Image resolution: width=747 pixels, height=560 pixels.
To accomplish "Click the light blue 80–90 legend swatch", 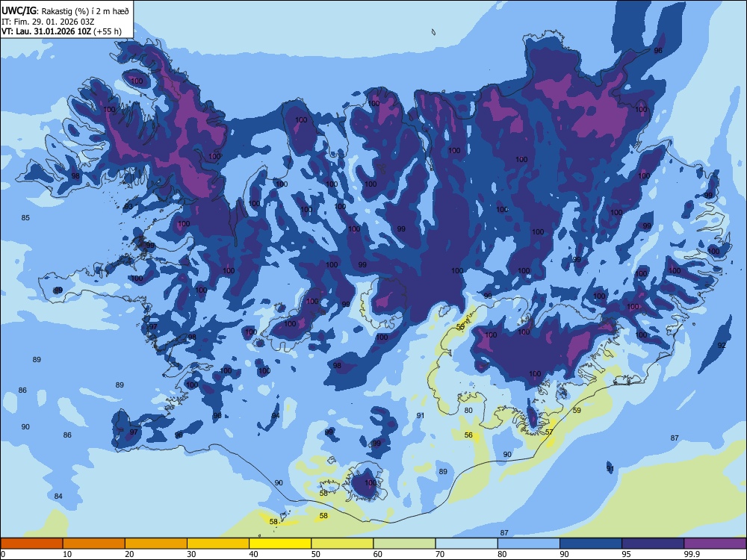I will 529,544.
